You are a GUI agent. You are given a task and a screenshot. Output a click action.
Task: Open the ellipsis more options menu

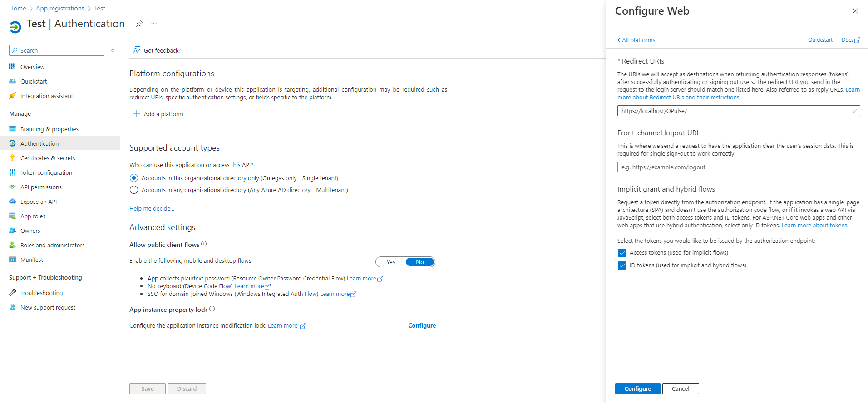(x=154, y=24)
